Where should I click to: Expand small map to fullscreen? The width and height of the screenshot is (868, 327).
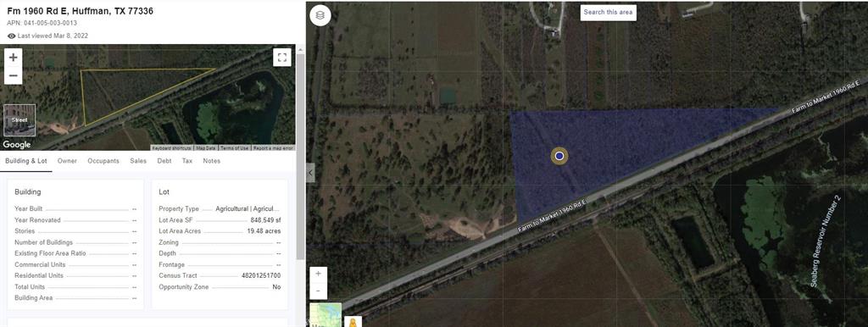[281, 57]
